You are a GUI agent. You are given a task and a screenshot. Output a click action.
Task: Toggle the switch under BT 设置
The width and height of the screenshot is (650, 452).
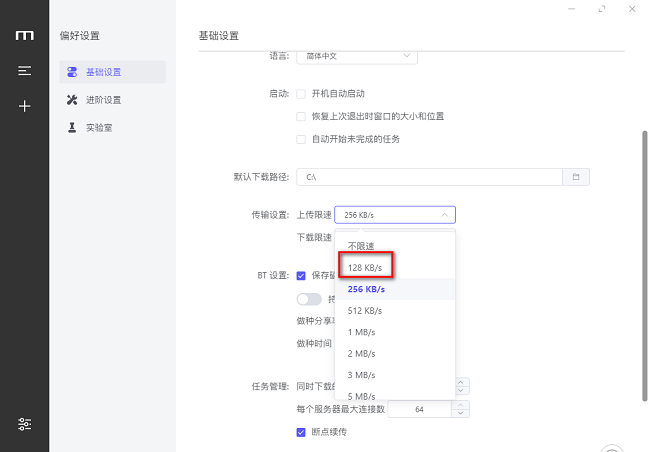click(x=309, y=299)
